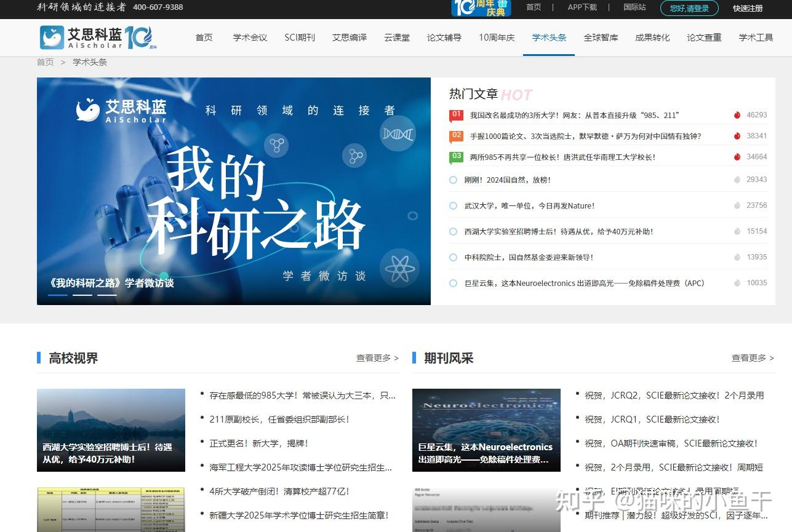This screenshot has height=532, width=792.
Task: Open 我的科研之路 main banner
Action: click(234, 191)
